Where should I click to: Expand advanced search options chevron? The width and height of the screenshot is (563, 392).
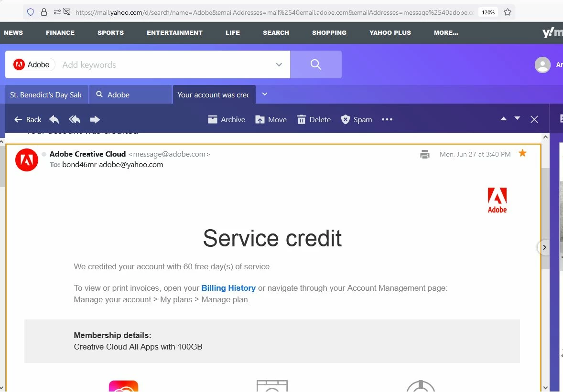279,64
